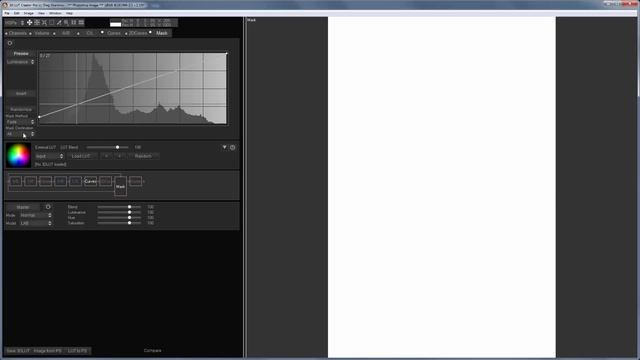Toggle the dot before 2DCurves tab

[x=126, y=33]
